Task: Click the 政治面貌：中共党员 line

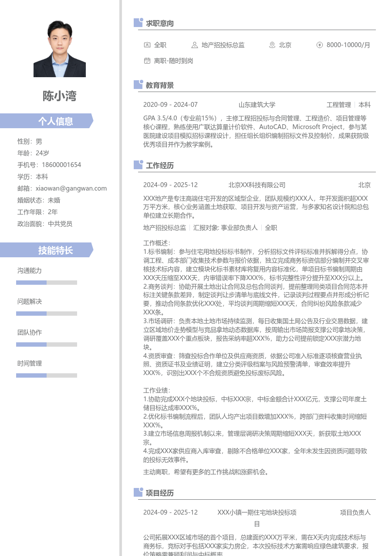Action: 45,224
